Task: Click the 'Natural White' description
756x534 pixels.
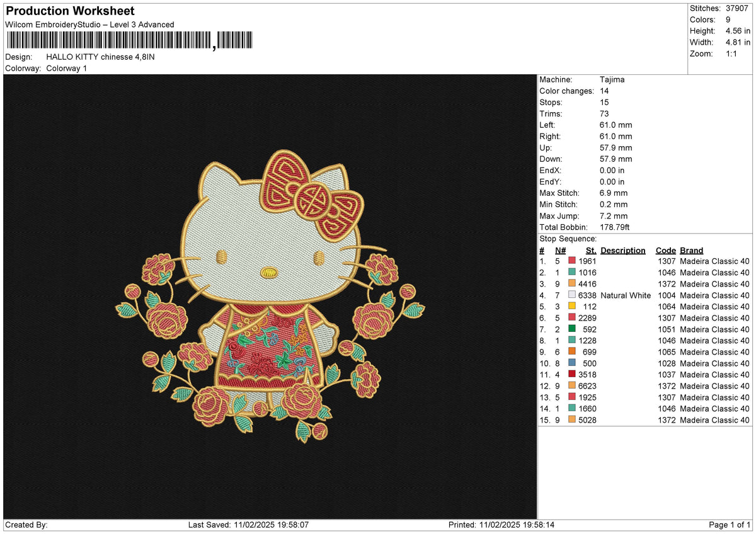Action: coord(626,295)
